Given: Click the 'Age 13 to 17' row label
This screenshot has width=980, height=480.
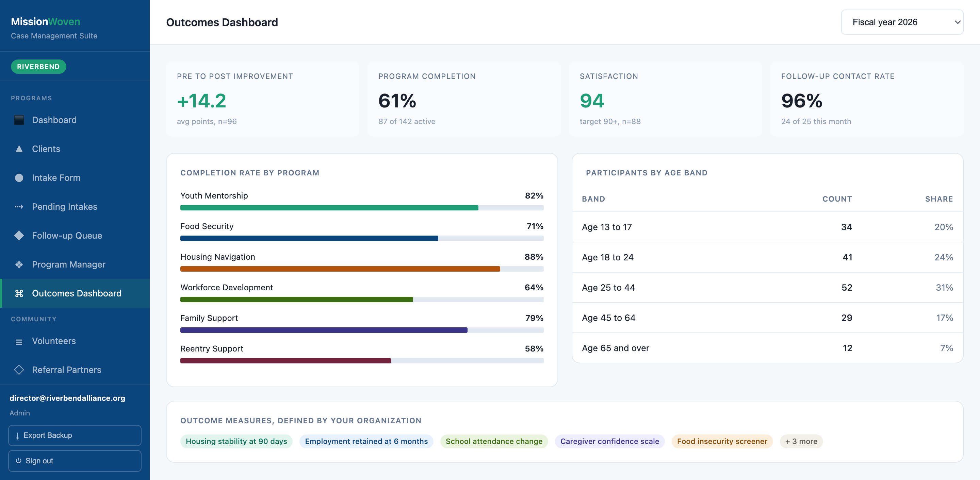Looking at the screenshot, I should pyautogui.click(x=607, y=227).
